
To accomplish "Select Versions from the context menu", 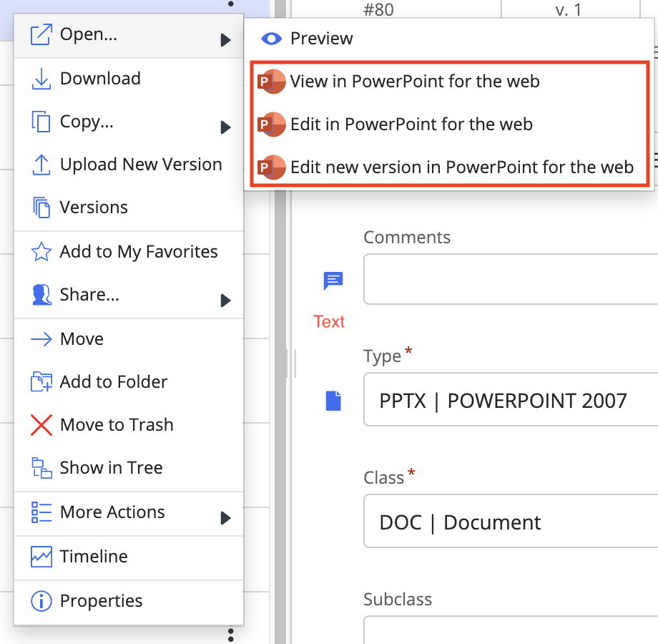I will [x=94, y=208].
